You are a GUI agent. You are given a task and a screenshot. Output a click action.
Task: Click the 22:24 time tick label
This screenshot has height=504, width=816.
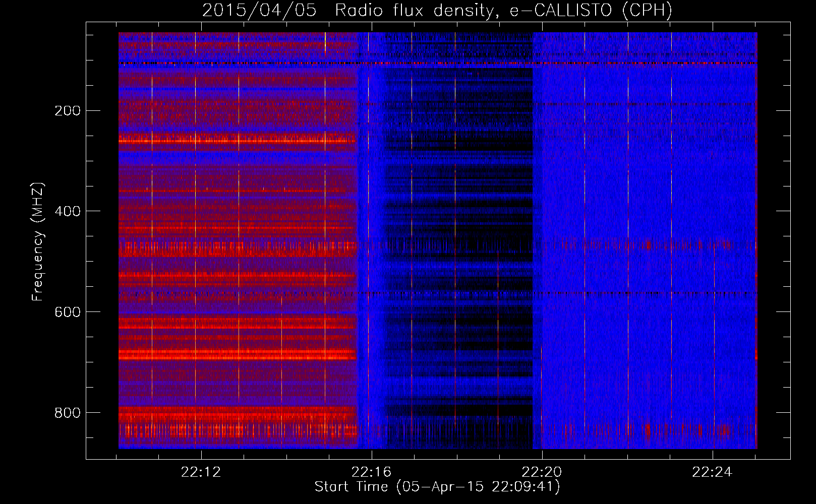tap(712, 472)
